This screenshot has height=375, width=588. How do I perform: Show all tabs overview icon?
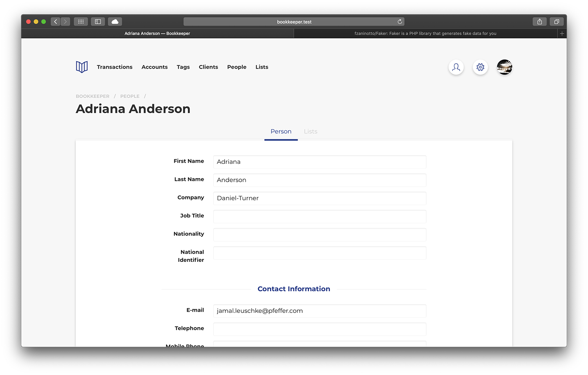tap(557, 22)
